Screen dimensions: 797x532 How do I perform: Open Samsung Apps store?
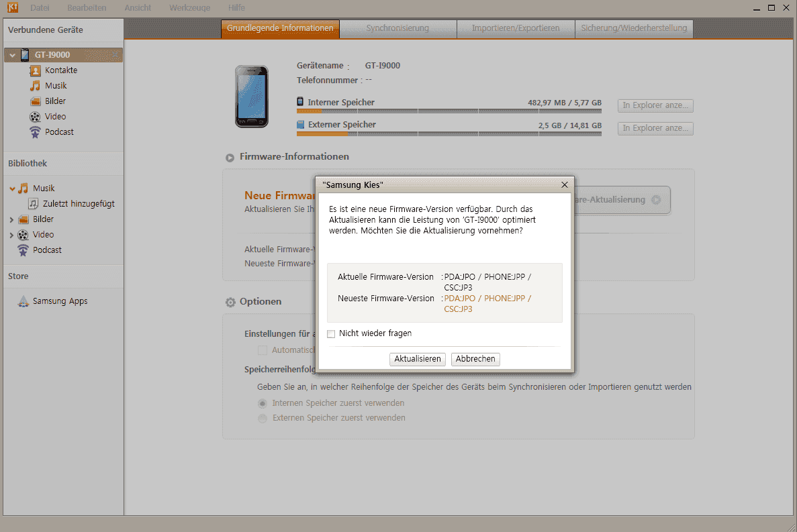(x=60, y=301)
